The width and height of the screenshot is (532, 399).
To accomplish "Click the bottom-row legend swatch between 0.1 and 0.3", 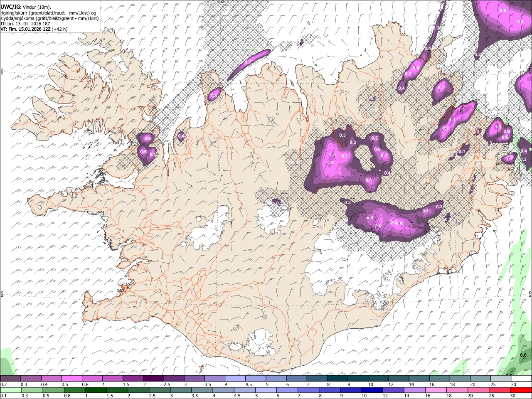I will 11,390.
